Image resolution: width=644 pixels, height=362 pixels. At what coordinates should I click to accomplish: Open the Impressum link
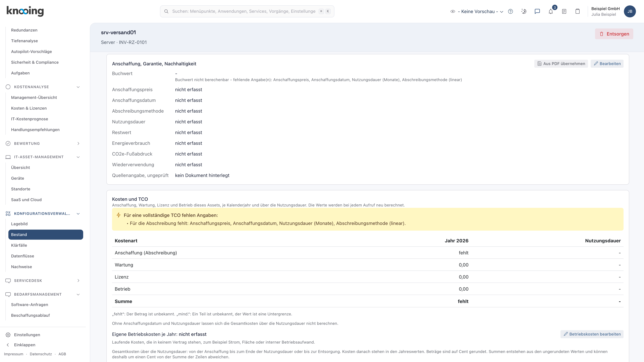(x=13, y=354)
